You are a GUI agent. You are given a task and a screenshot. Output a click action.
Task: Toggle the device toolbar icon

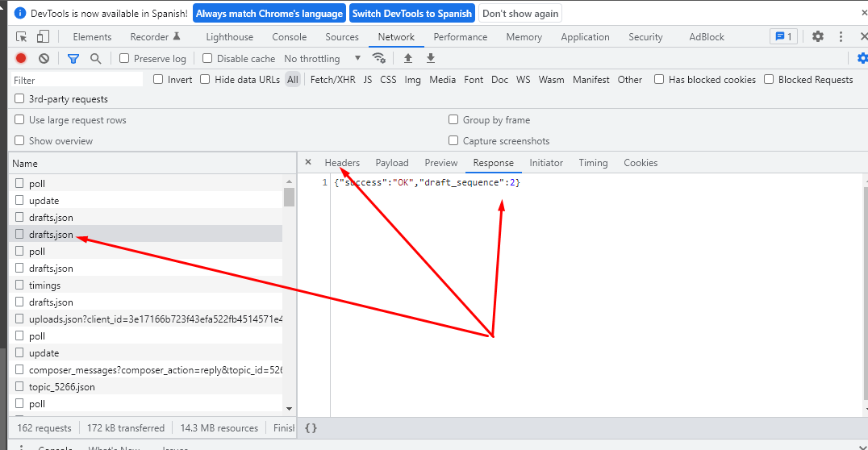coord(43,37)
